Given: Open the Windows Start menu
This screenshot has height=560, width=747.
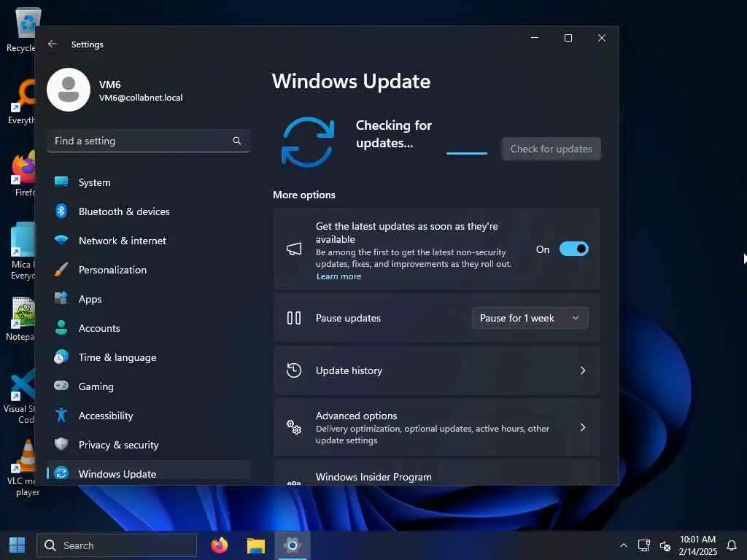Looking at the screenshot, I should 18,545.
